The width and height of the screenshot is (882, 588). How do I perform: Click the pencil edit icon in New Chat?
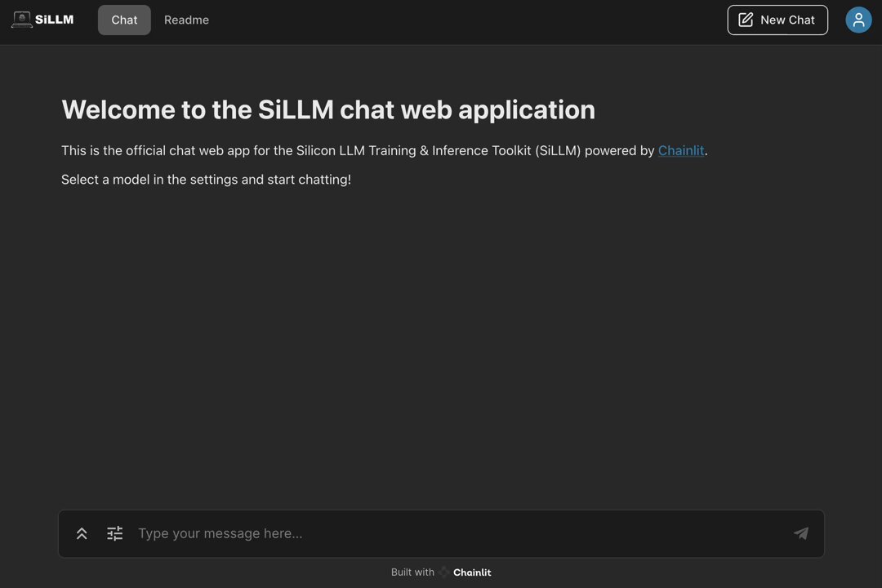point(746,20)
